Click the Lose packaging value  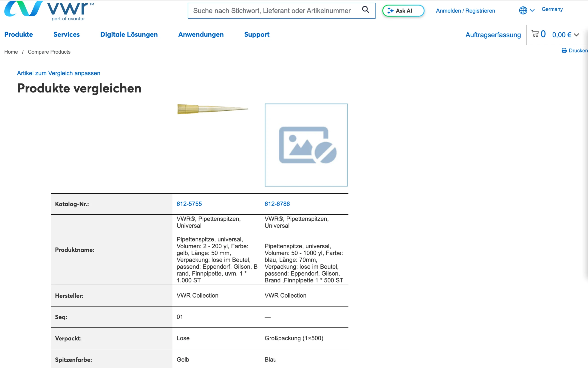(183, 338)
